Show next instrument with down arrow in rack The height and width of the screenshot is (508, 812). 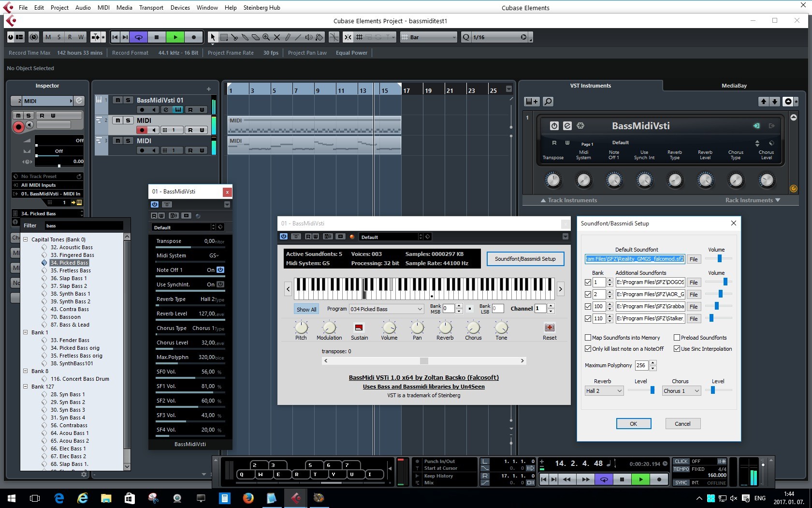(x=774, y=102)
